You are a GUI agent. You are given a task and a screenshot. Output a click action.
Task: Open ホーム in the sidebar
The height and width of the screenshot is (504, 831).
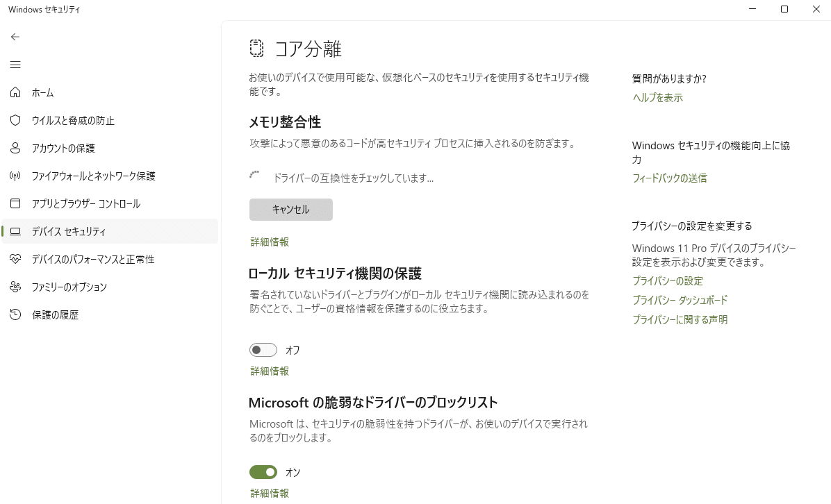pyautogui.click(x=110, y=92)
